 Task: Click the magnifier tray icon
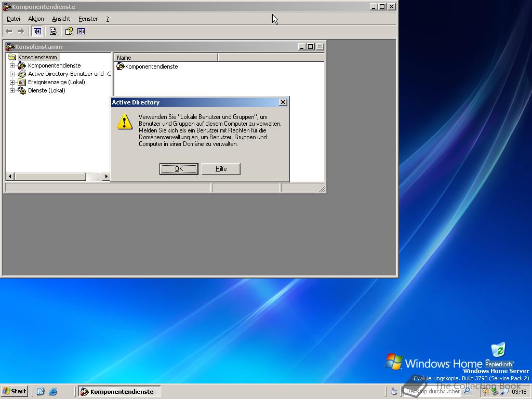[504, 392]
